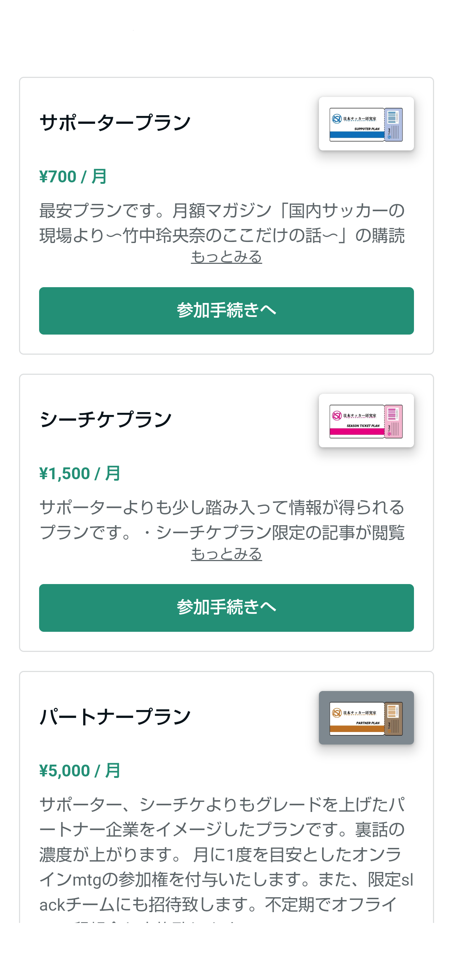Click the ISL logo on the brown partner ticket
The height and width of the screenshot is (980, 452).
[337, 713]
